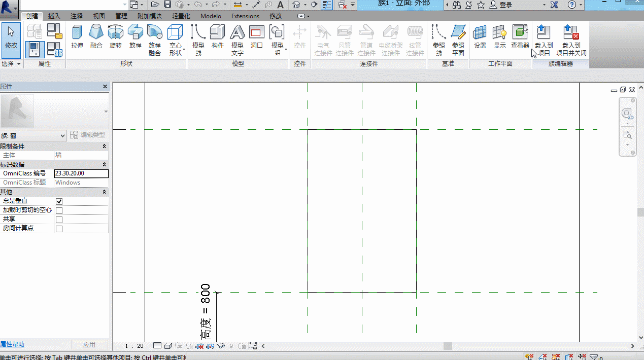Click the 模型线 model line tool
644x360 pixels.
[x=198, y=40]
